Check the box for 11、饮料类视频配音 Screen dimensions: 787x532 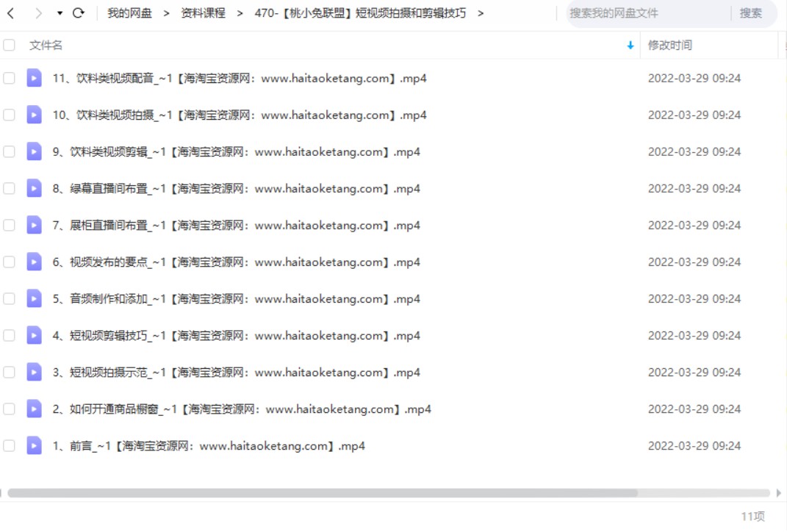tap(9, 79)
